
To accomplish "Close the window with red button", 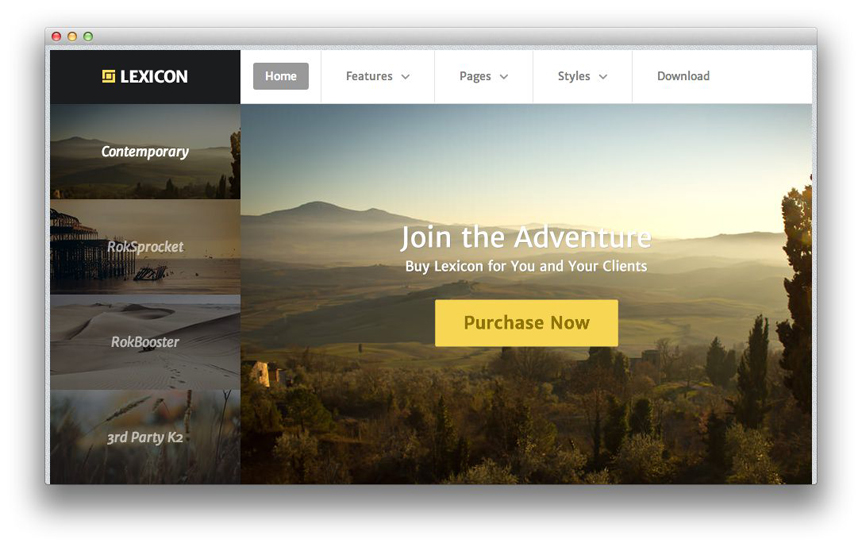I will (56, 36).
